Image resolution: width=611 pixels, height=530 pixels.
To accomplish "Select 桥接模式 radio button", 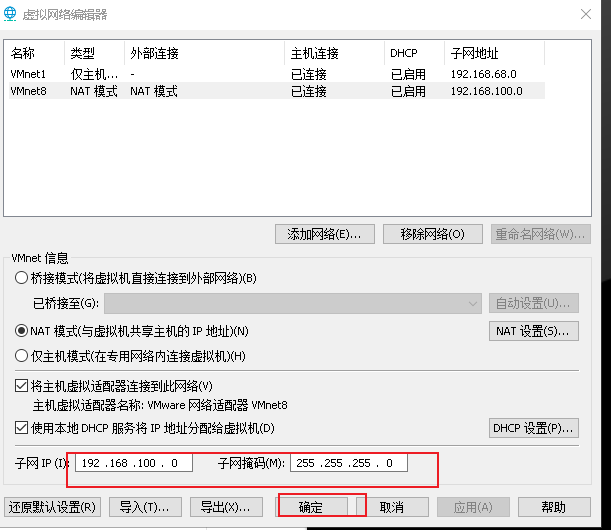I will pos(21,278).
